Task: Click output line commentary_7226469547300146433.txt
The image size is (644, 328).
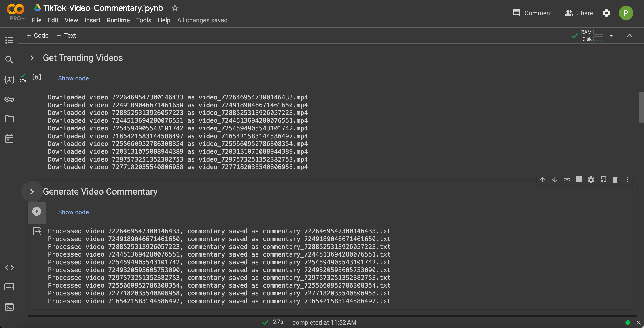Action: pos(219,231)
